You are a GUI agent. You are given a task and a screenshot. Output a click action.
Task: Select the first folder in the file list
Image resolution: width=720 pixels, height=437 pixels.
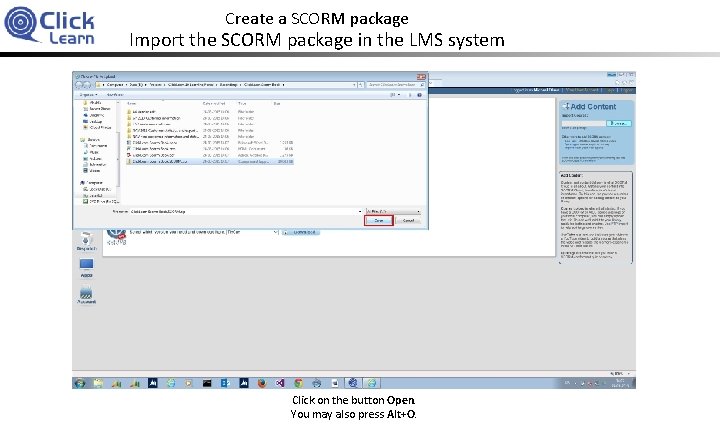click(210, 112)
